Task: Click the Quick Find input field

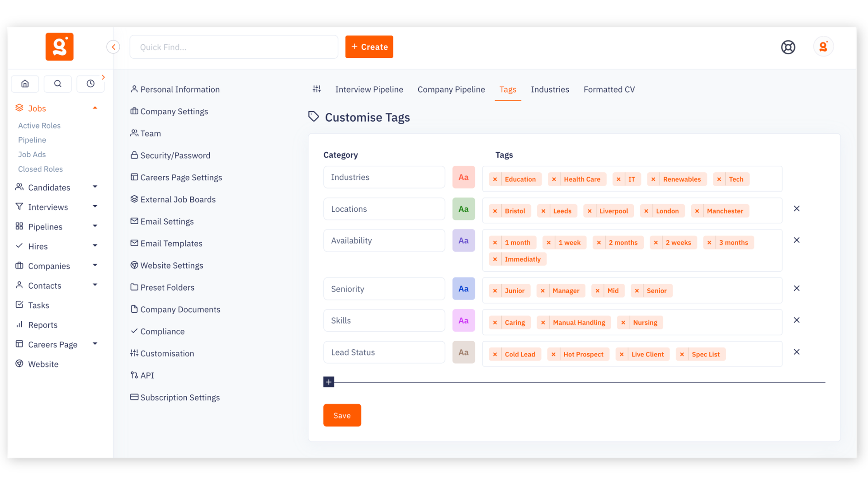Action: click(234, 47)
